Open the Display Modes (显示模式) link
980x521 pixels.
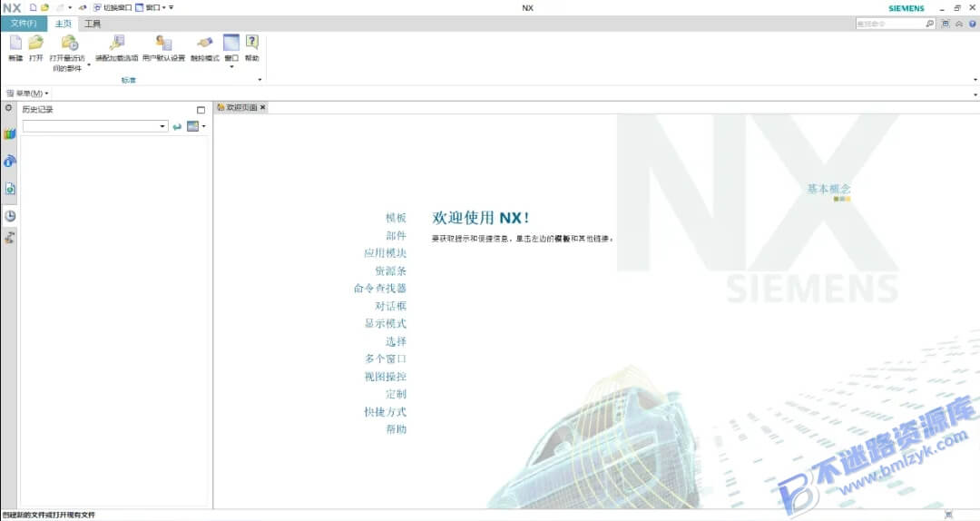click(385, 323)
